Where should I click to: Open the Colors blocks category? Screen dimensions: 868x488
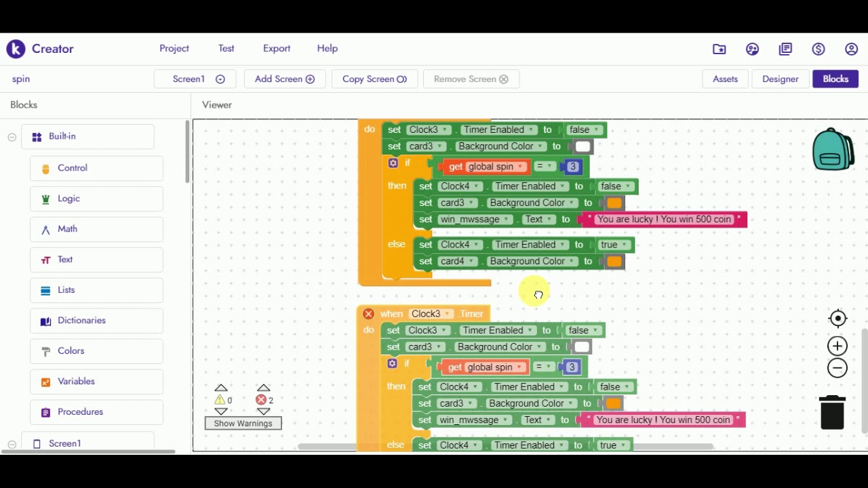[x=96, y=351]
